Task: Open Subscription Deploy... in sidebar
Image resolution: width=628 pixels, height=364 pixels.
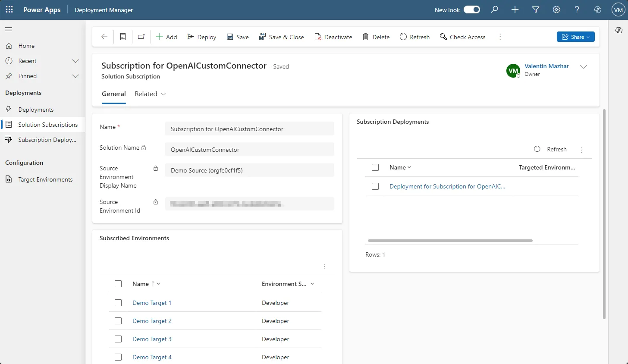Action: point(42,140)
